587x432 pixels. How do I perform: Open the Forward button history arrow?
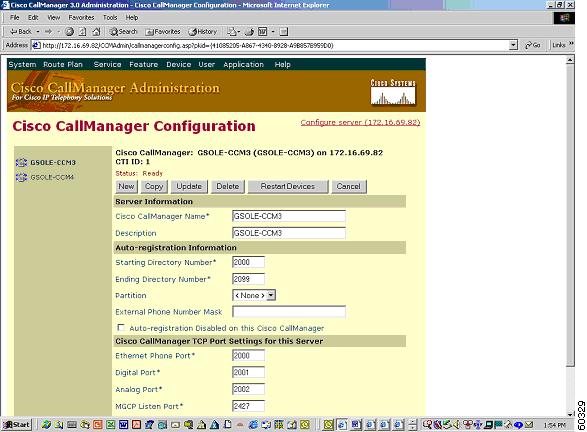pyautogui.click(x=59, y=32)
